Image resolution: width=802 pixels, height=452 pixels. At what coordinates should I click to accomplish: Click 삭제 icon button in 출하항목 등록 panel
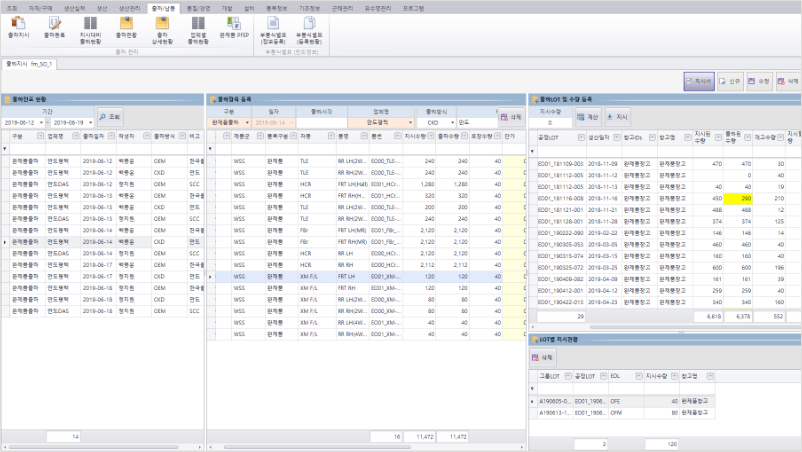point(511,117)
